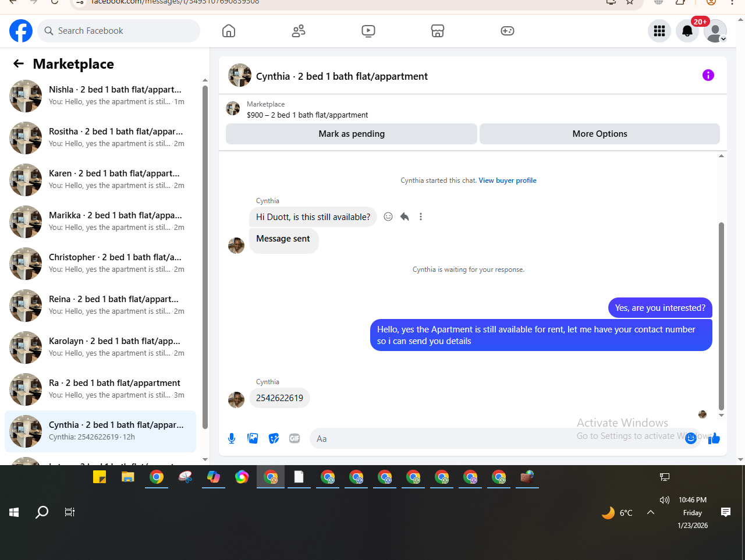Open Sticky Notes from the taskbar
745x560 pixels.
(100, 477)
